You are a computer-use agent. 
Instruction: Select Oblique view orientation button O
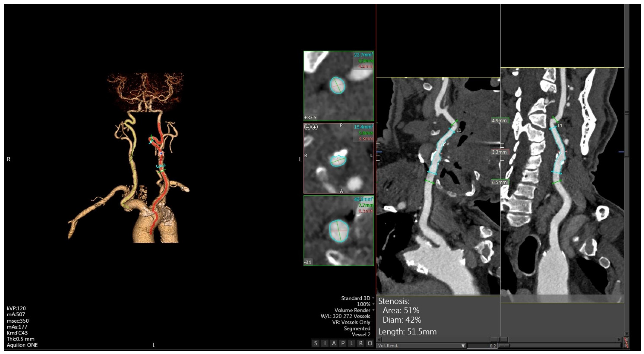[370, 343]
